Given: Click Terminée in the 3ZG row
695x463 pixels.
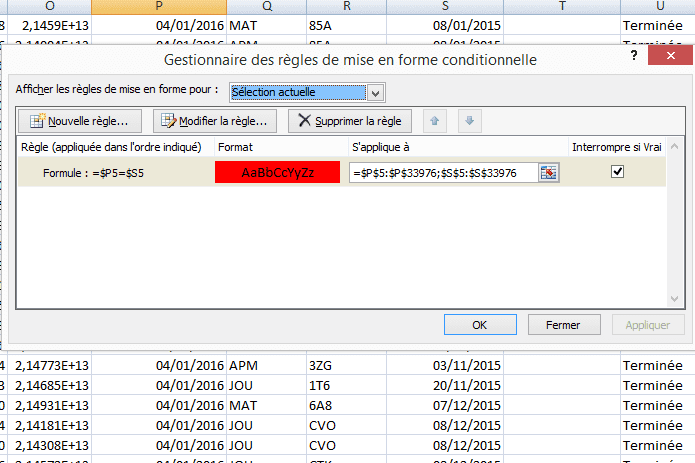Looking at the screenshot, I should click(x=658, y=366).
